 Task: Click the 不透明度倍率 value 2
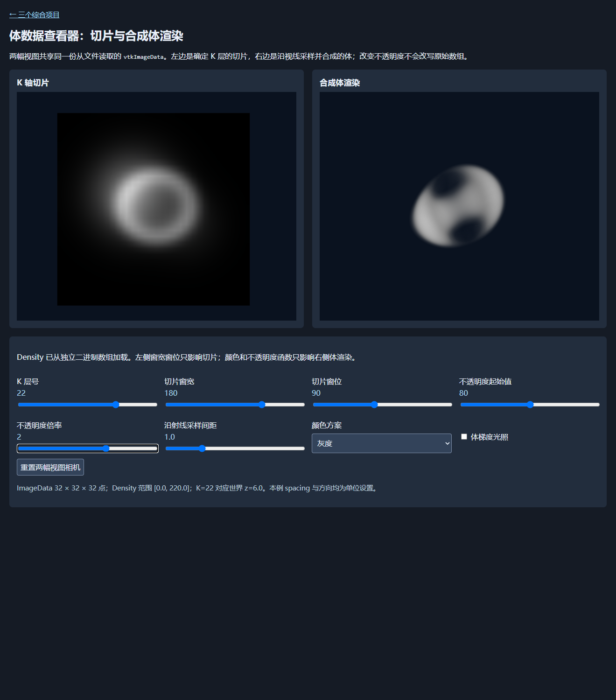19,437
